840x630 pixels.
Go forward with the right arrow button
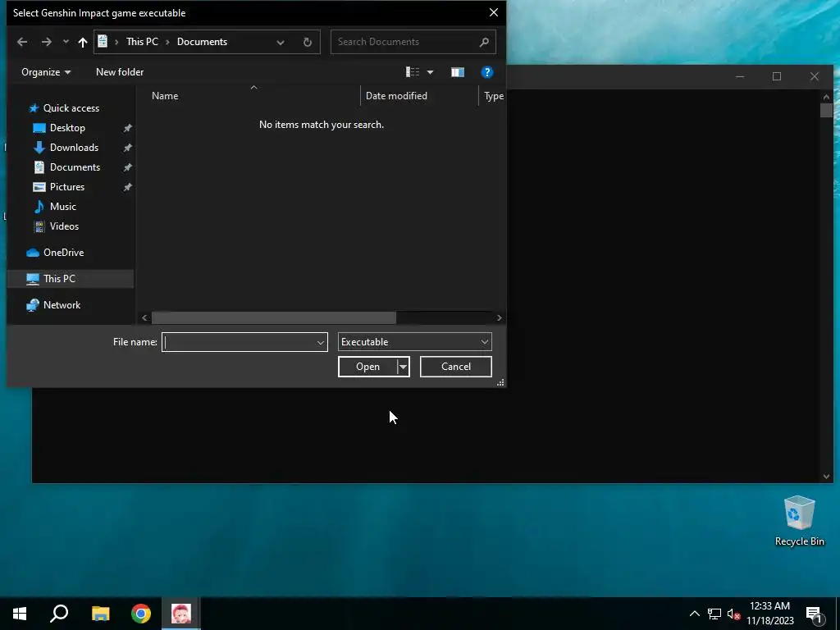[47, 42]
